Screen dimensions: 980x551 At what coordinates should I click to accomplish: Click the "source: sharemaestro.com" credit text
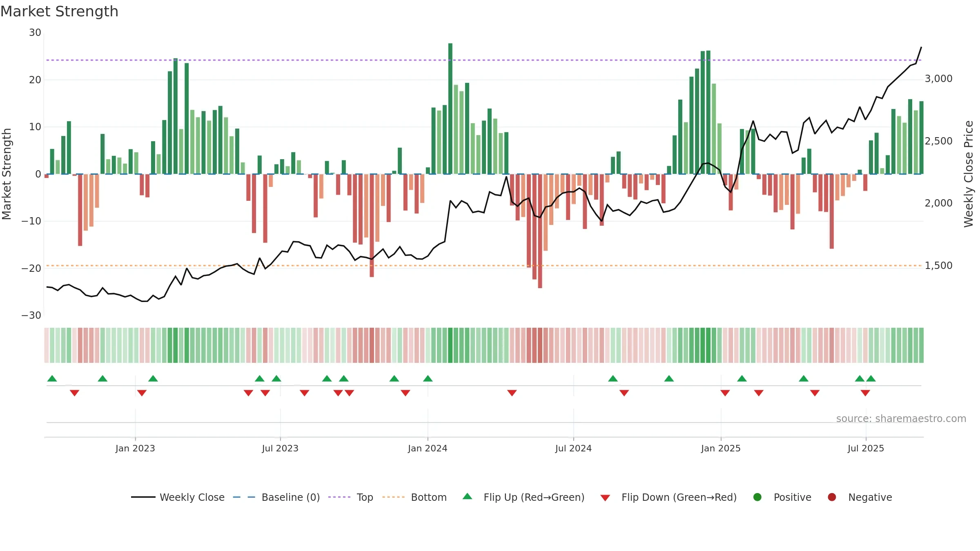click(x=901, y=418)
